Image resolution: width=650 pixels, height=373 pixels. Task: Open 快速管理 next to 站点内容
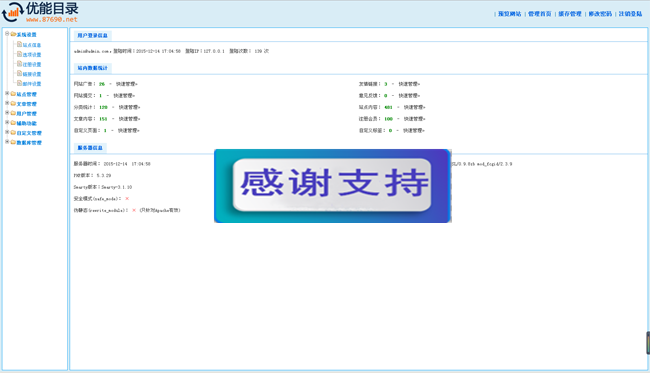[x=415, y=107]
